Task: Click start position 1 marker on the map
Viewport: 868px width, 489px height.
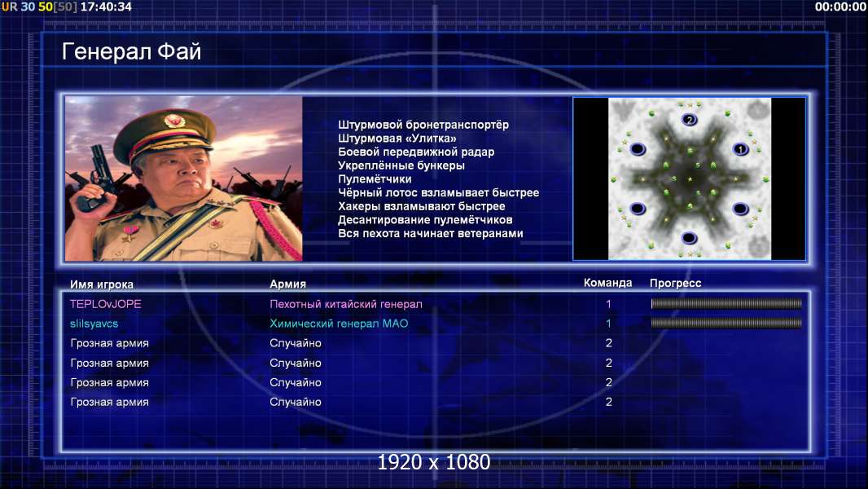Action: click(740, 149)
